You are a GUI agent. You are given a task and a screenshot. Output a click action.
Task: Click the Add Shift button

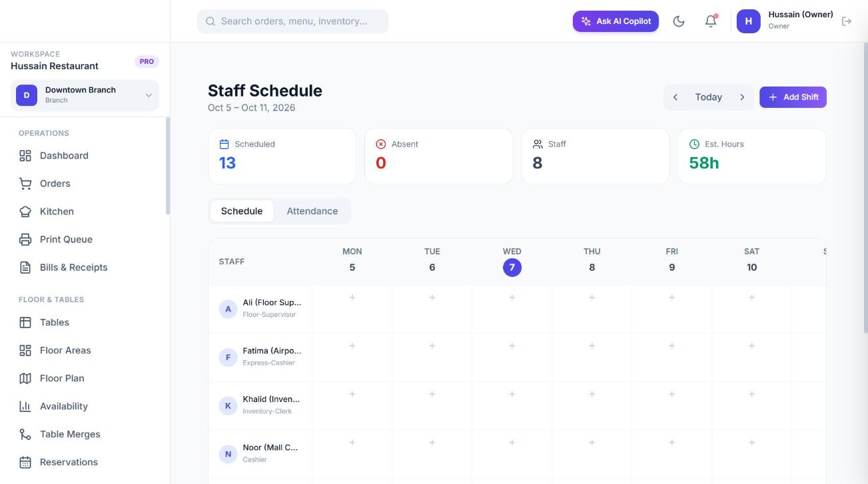pos(793,97)
